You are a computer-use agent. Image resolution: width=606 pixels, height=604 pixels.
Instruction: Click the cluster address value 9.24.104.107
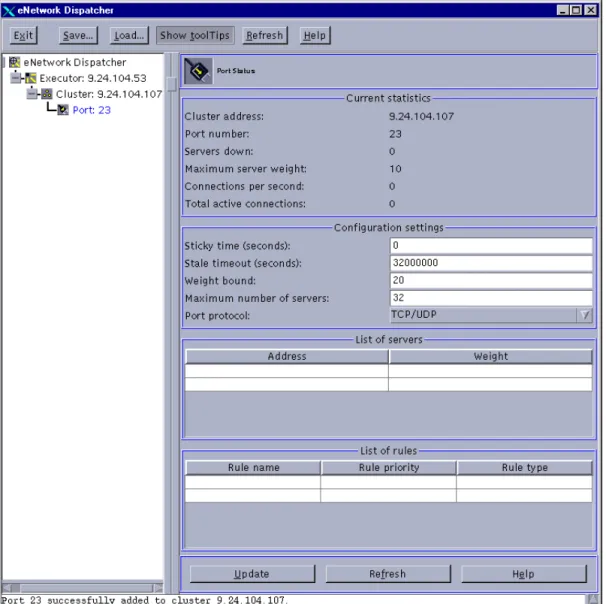point(421,116)
